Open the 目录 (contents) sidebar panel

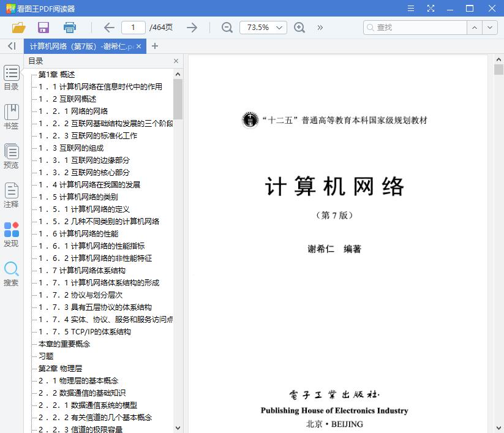coord(11,78)
